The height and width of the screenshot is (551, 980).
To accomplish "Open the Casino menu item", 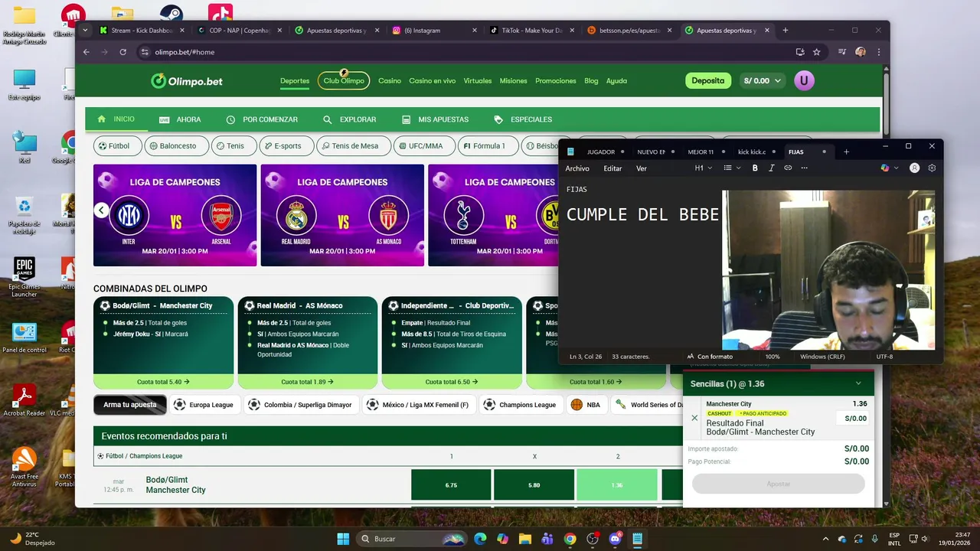I will pos(389,80).
